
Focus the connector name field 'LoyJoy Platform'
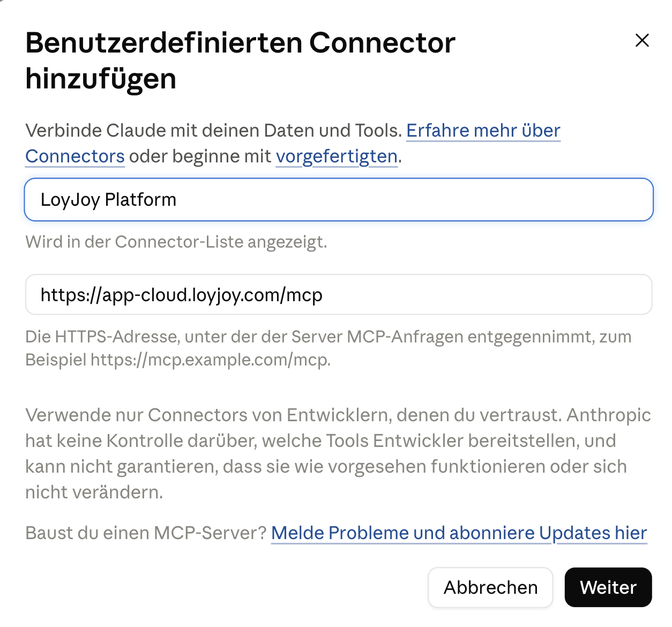pyautogui.click(x=339, y=199)
